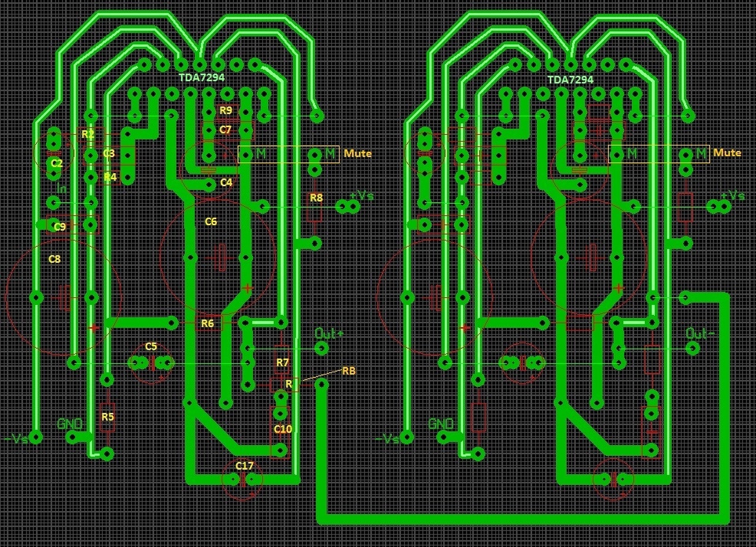The height and width of the screenshot is (547, 756).
Task: Select the R6 resistor label
Action: pos(207,323)
